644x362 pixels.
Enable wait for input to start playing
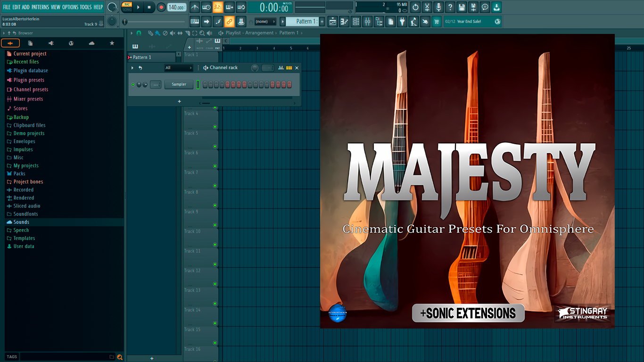click(x=206, y=7)
